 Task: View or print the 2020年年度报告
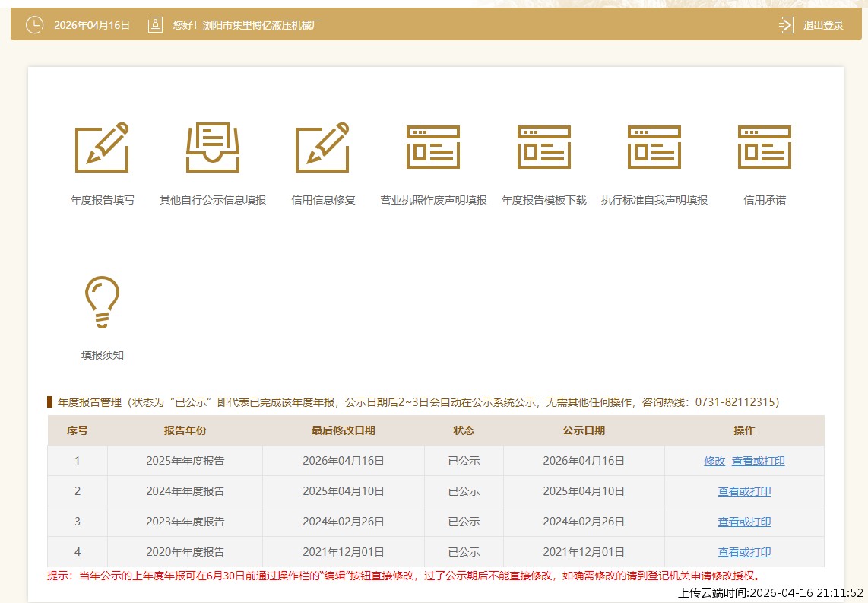[744, 552]
